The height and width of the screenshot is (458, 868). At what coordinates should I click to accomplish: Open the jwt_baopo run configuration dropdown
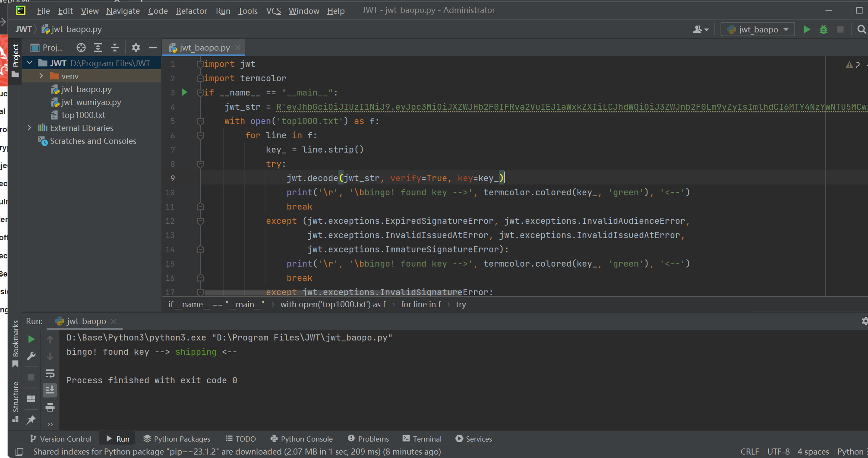(758, 29)
